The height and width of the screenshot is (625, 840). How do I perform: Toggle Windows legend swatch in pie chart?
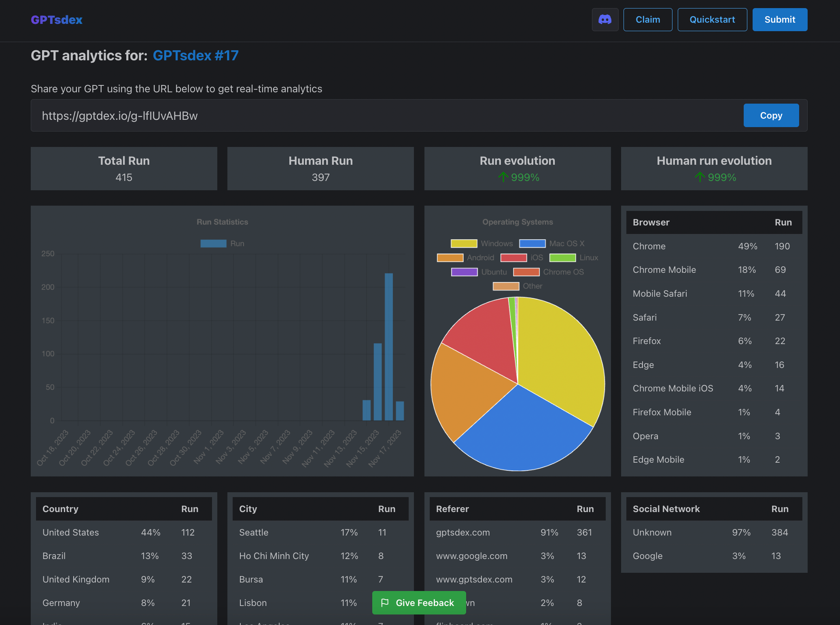tap(464, 243)
